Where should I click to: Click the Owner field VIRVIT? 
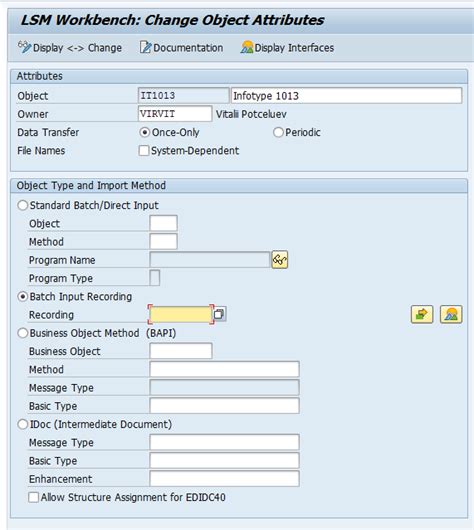[175, 114]
